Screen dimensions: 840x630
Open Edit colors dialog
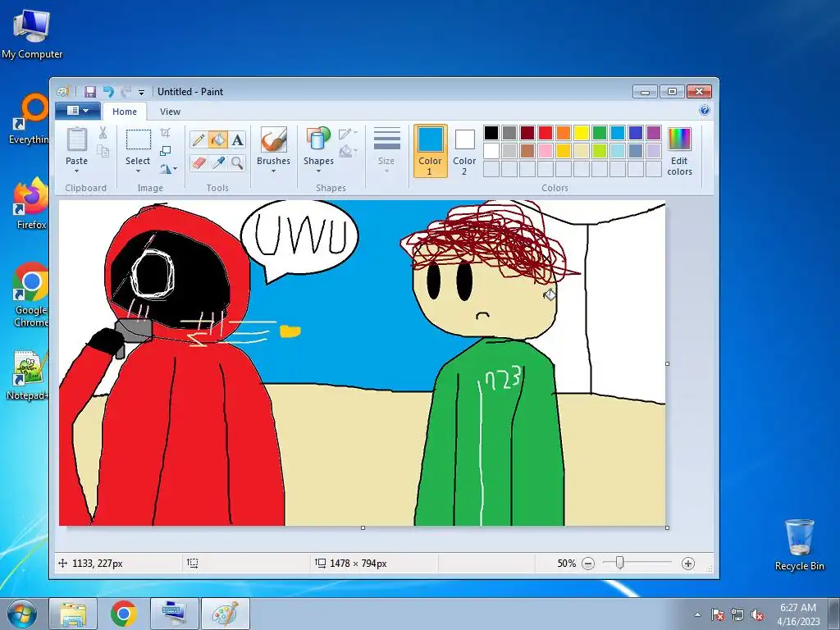[x=679, y=152]
